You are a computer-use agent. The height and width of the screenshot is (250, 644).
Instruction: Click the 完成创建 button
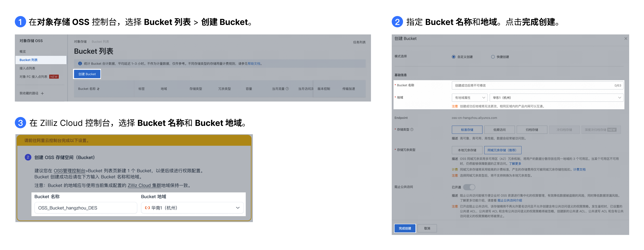pos(405,228)
